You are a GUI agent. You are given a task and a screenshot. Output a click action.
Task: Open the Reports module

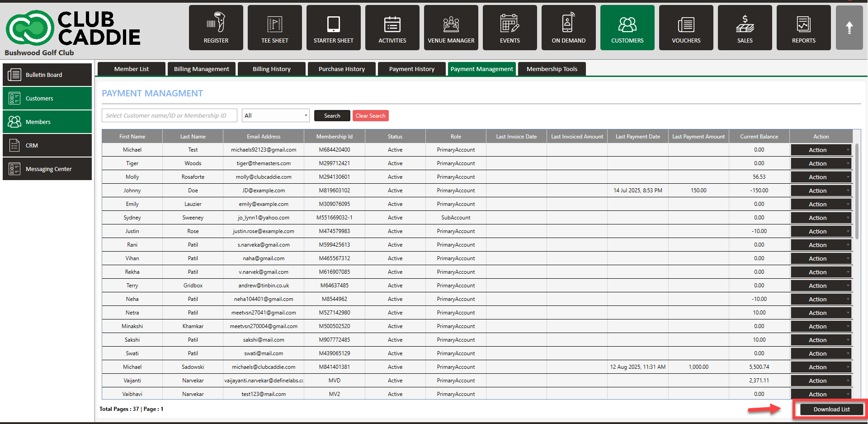click(x=803, y=28)
